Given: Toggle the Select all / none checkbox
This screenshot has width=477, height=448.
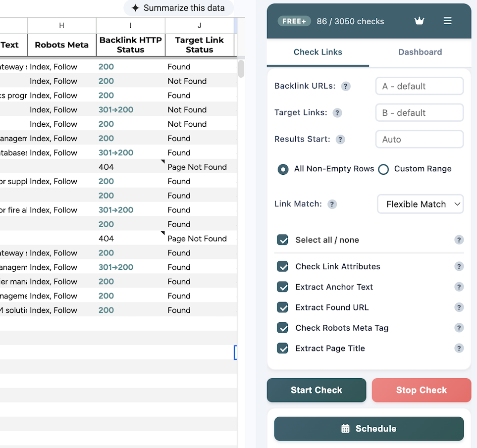Looking at the screenshot, I should [x=283, y=240].
